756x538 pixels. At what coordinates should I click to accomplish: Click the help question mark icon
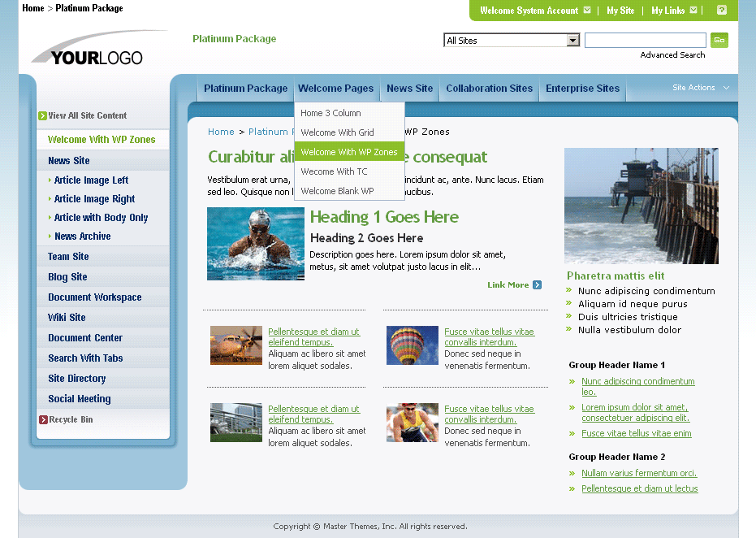pyautogui.click(x=721, y=10)
